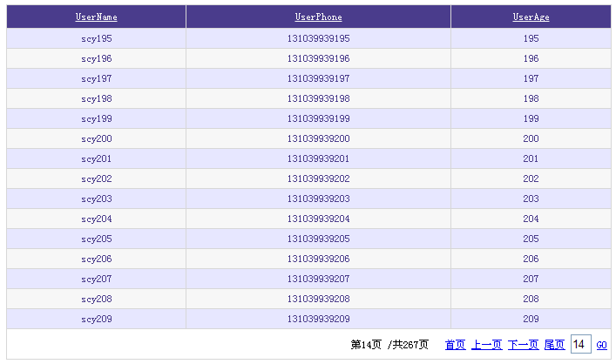Sort by the UserName column header
This screenshot has width=616, height=364.
[x=96, y=17]
